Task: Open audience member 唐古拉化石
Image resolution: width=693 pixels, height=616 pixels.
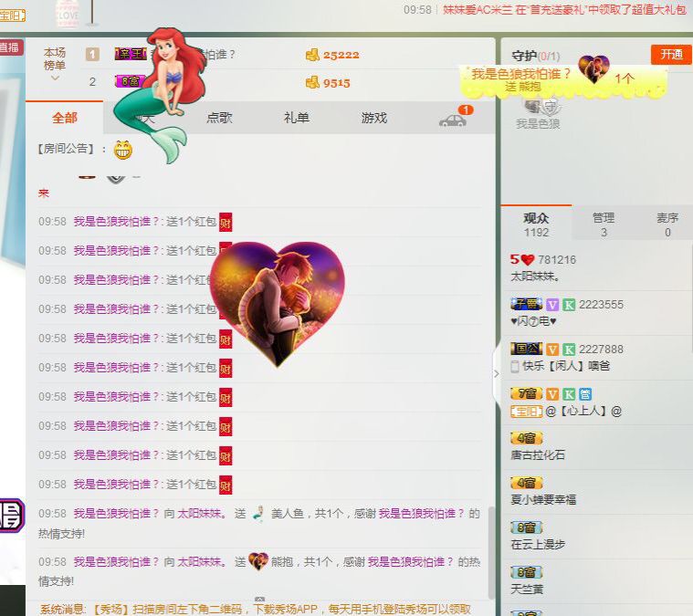Action: (538, 454)
